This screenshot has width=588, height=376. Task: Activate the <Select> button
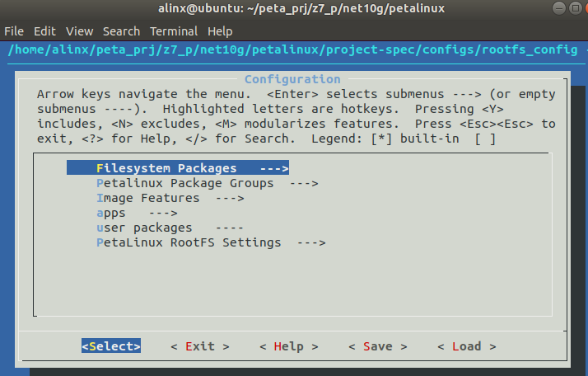(111, 346)
